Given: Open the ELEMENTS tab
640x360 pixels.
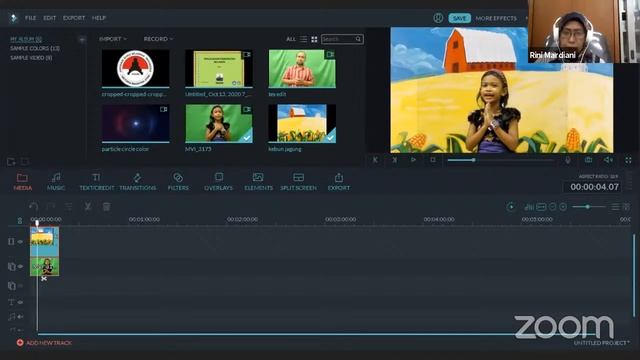Looking at the screenshot, I should [258, 182].
